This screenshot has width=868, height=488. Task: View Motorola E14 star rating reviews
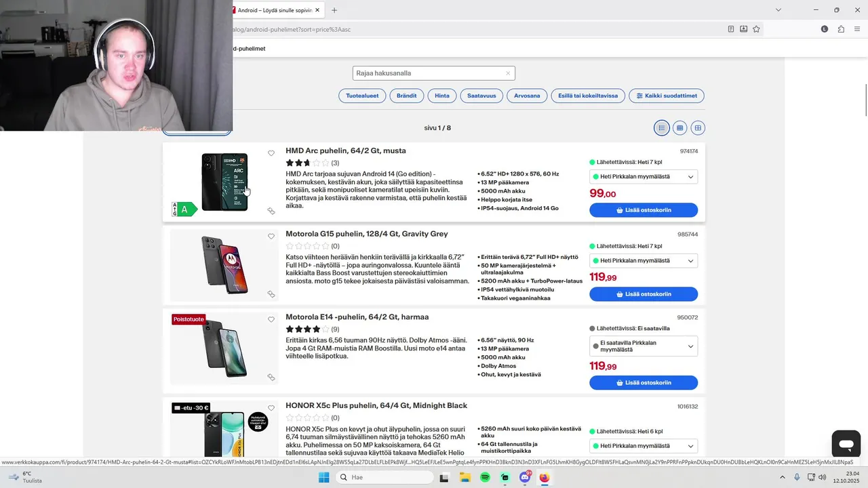tap(312, 329)
